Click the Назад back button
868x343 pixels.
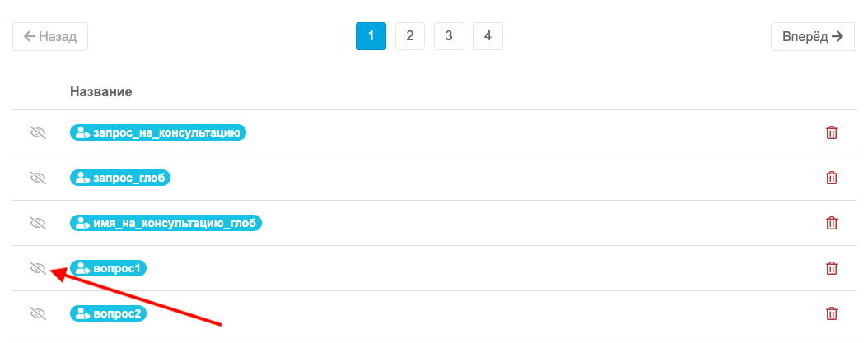coord(50,37)
